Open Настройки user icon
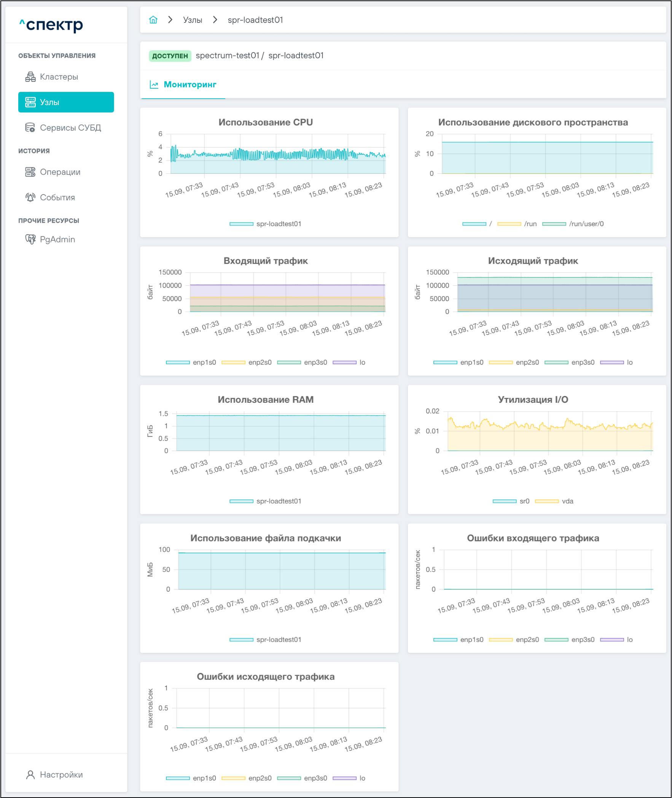This screenshot has width=672, height=798. coord(30,775)
